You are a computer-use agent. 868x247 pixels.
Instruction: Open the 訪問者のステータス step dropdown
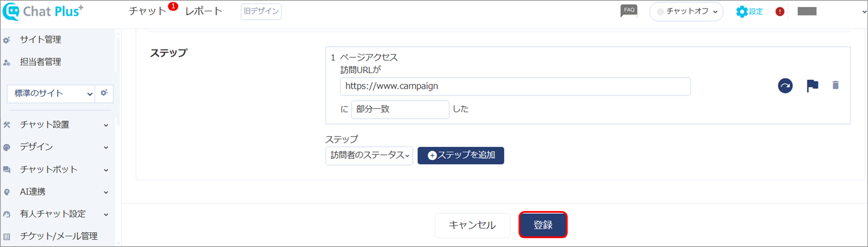[369, 155]
